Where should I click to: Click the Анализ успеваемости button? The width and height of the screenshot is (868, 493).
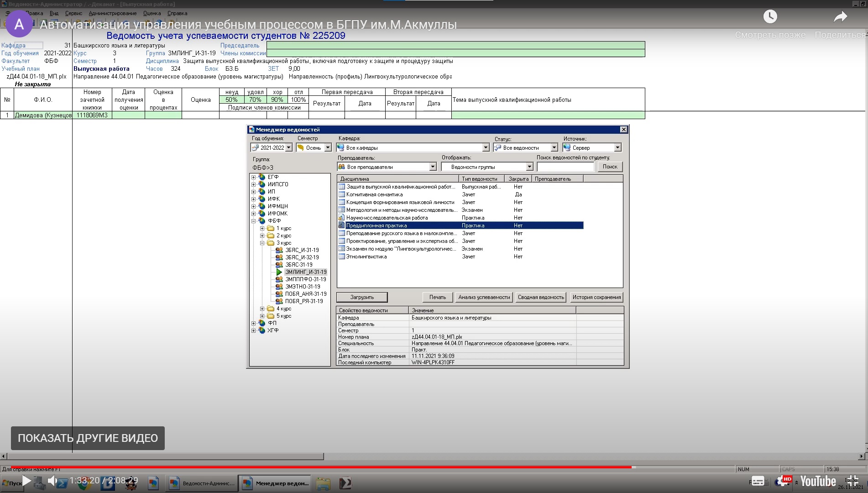tap(484, 297)
